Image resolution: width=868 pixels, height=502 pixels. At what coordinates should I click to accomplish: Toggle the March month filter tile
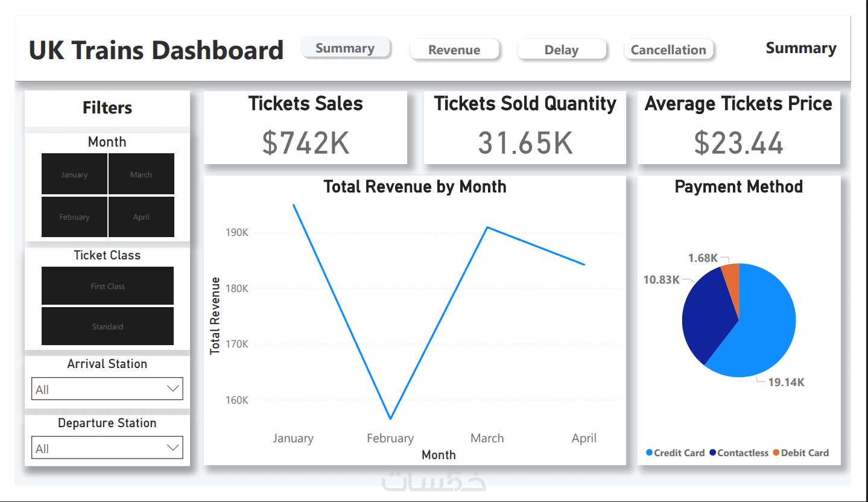click(x=141, y=174)
